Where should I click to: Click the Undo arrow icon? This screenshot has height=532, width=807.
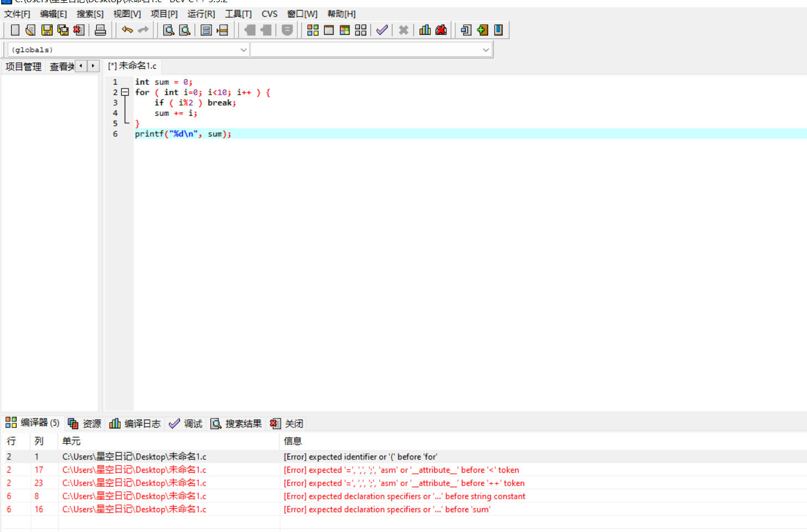click(x=127, y=30)
